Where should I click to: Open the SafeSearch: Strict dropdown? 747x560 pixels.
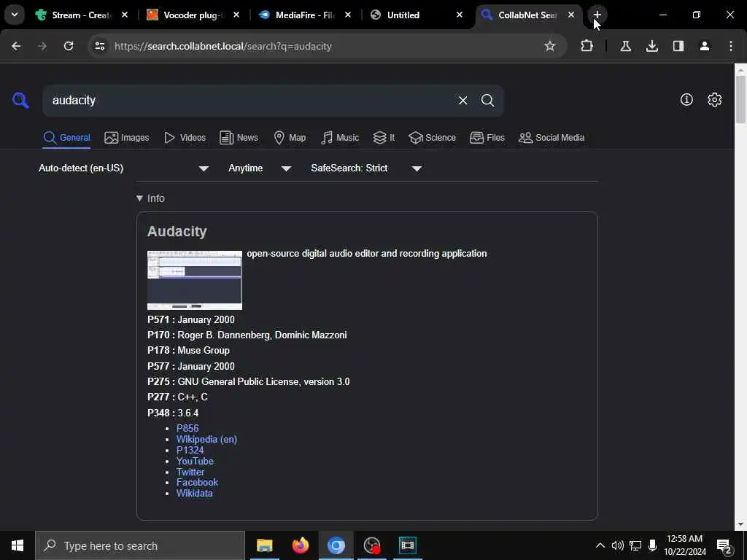coord(366,168)
